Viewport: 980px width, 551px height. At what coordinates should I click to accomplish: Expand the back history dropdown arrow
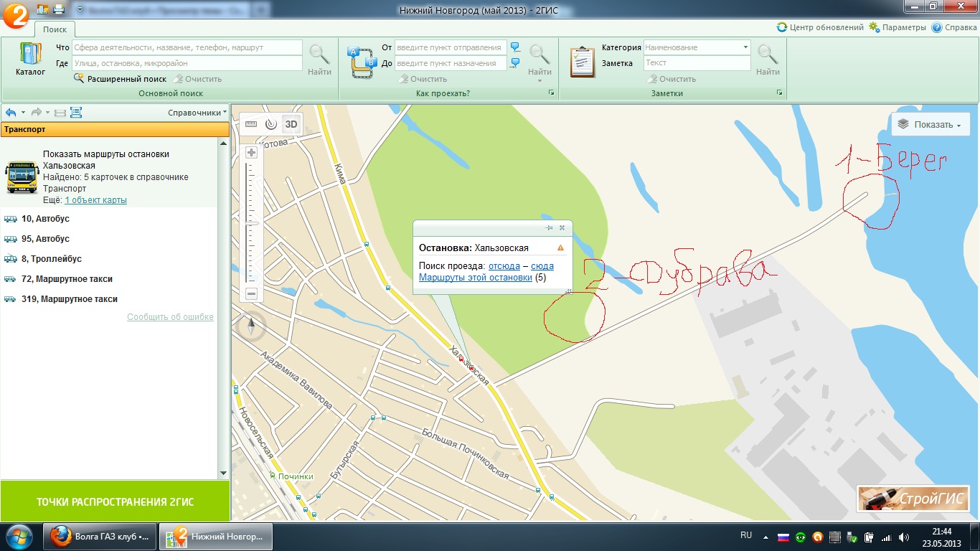[x=23, y=113]
